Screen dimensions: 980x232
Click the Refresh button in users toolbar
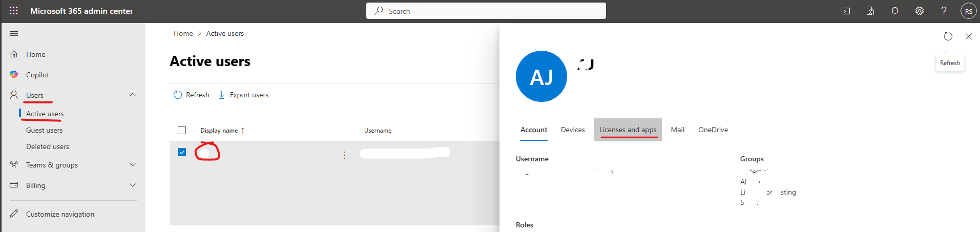pos(192,95)
